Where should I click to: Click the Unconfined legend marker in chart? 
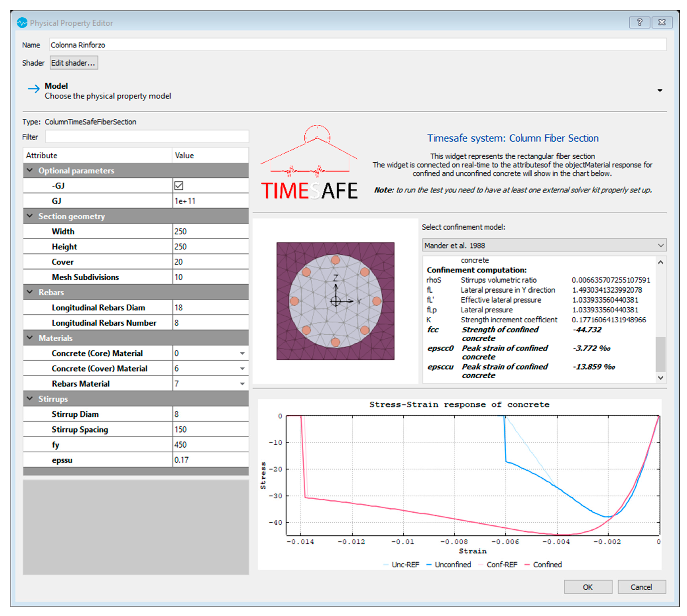(429, 565)
